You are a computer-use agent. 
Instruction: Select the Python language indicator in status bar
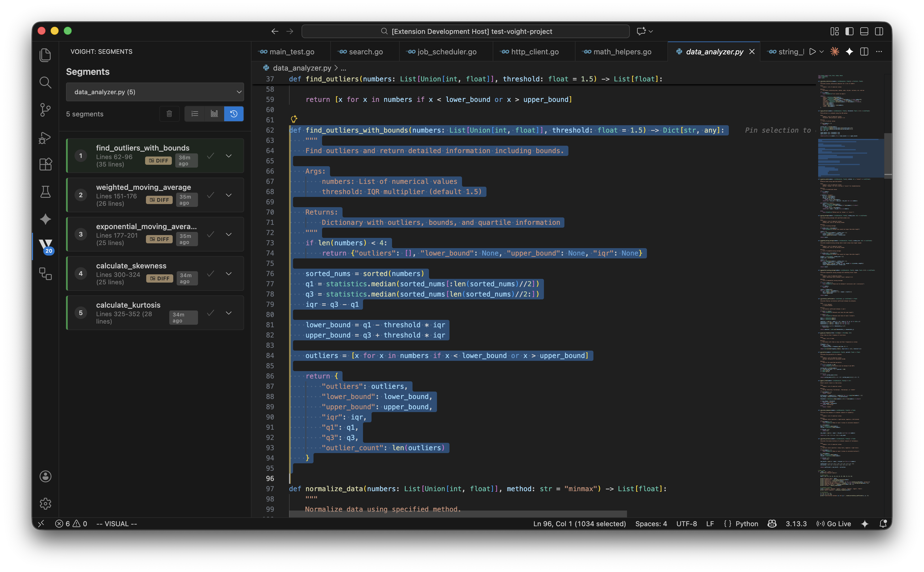click(747, 524)
